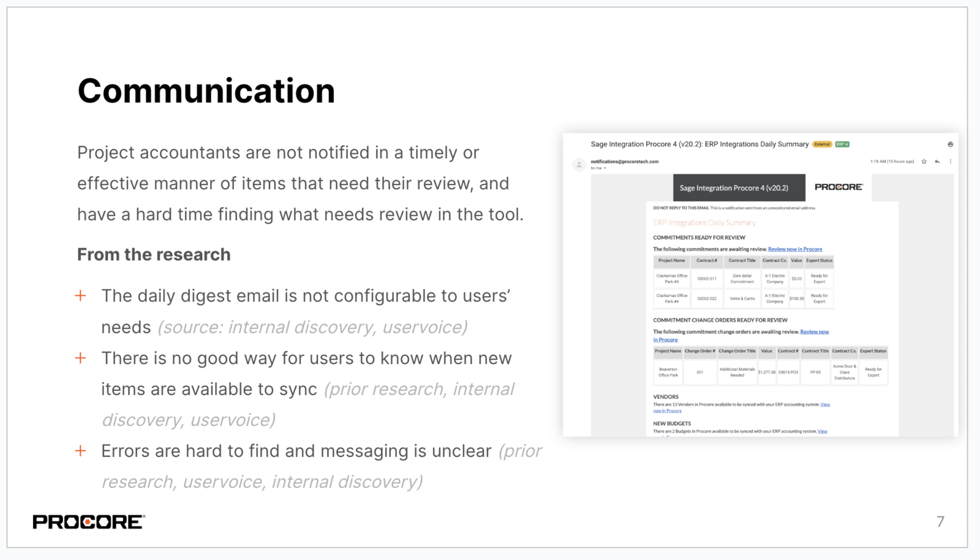The width and height of the screenshot is (980, 560).
Task: Click 'COMMITMENT CHANGE ORDERS READY FOR REVIEW' heading
Action: (x=720, y=320)
